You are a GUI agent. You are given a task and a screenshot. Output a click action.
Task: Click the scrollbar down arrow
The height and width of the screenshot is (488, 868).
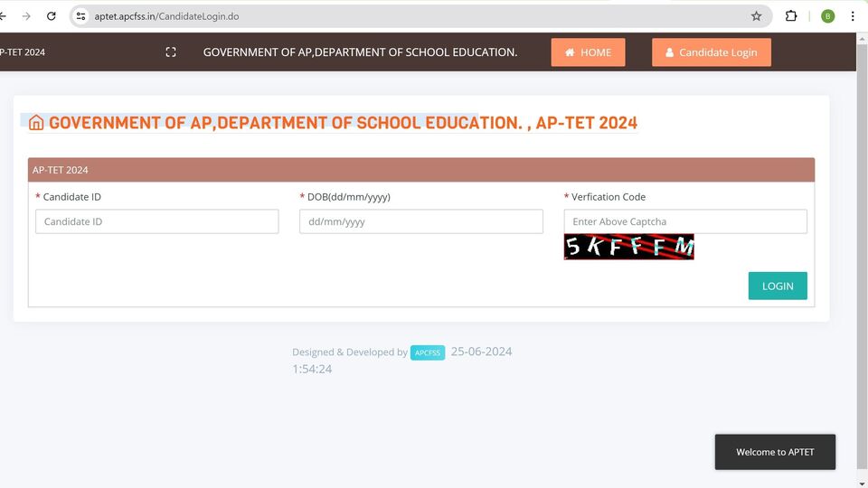point(862,483)
